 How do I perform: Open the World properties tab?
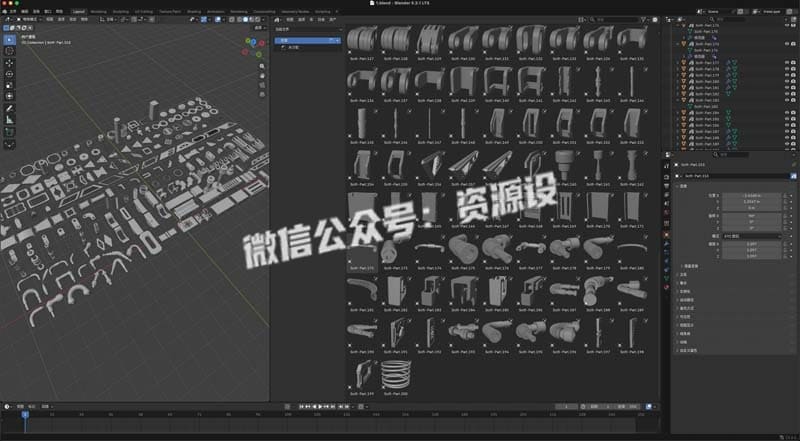pyautogui.click(x=666, y=212)
